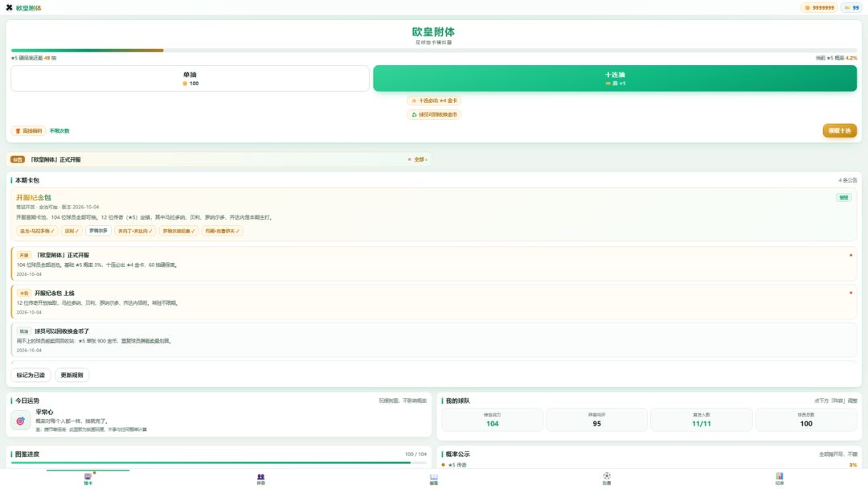Click the 公告 badge in announcement ticker
868x489 pixels.
18,159
